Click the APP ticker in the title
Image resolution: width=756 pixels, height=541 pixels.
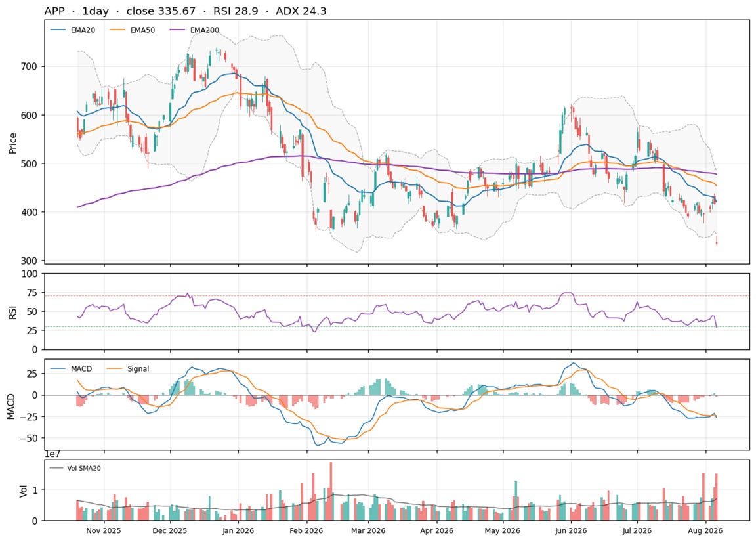pos(54,11)
